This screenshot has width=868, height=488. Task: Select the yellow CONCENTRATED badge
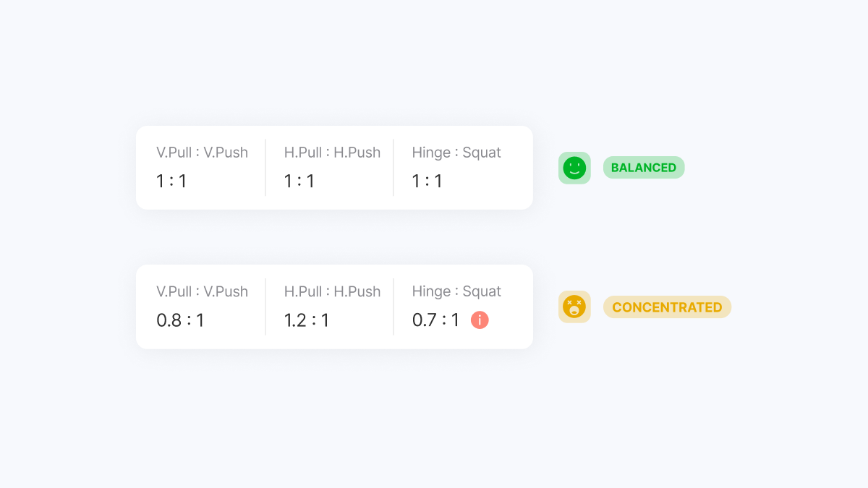pos(667,307)
